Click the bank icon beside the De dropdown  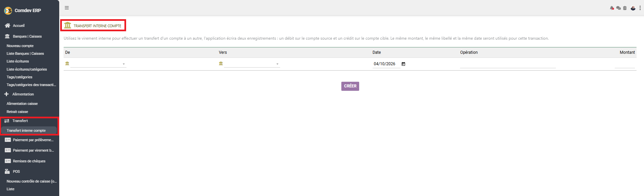(x=67, y=64)
